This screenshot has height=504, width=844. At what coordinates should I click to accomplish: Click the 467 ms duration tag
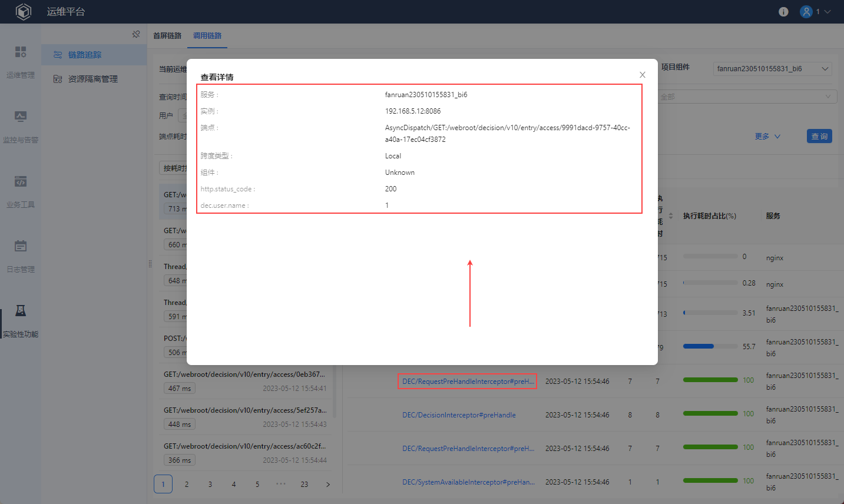[180, 389]
